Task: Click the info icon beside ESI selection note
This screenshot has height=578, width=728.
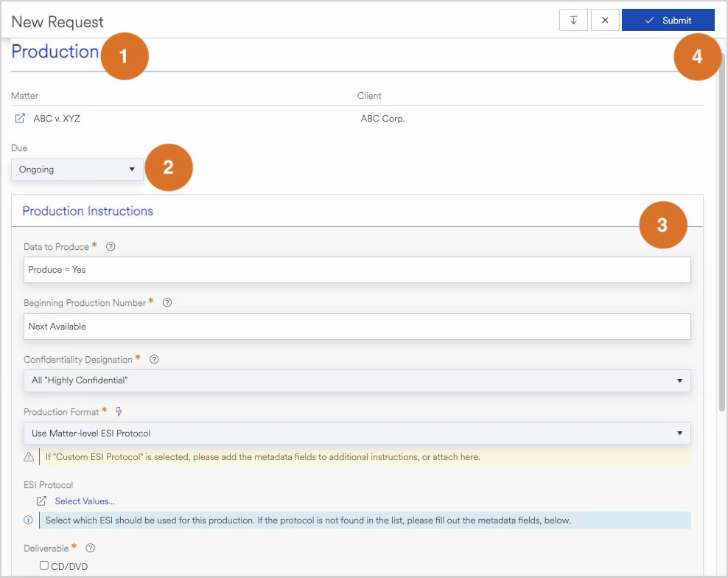Action: click(x=28, y=520)
